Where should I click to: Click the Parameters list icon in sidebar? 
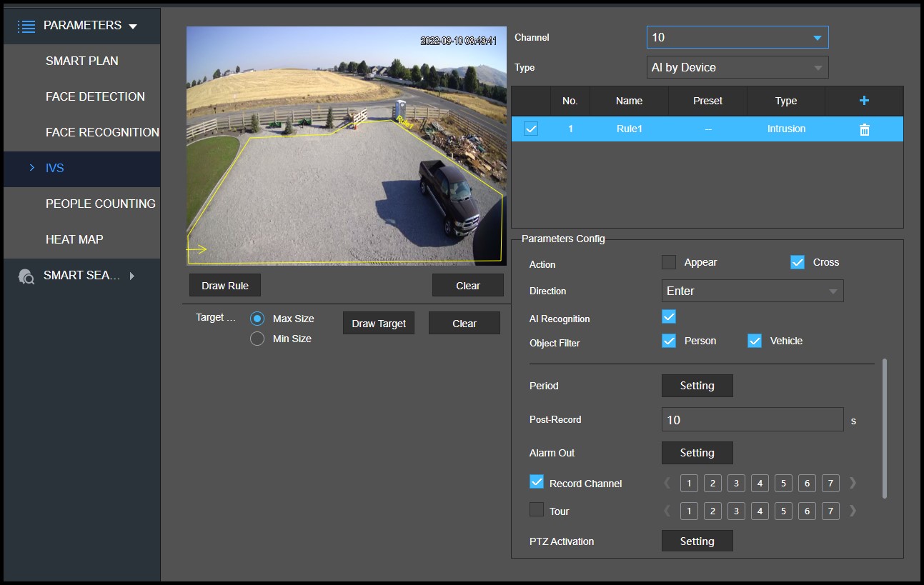(x=26, y=26)
